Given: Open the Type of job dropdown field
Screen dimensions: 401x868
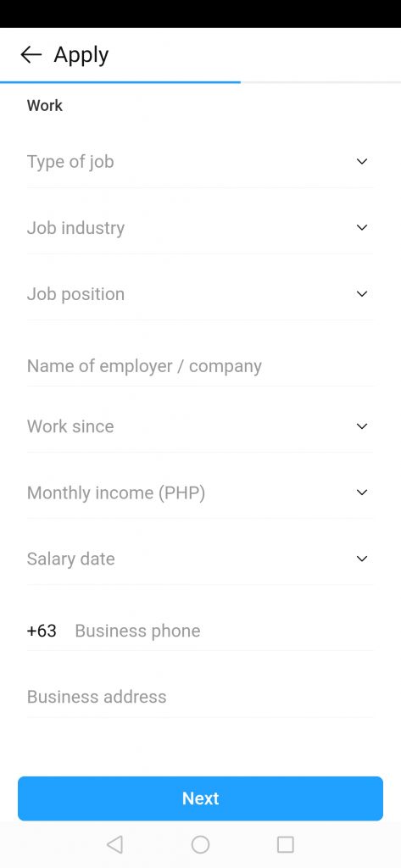Looking at the screenshot, I should (200, 162).
